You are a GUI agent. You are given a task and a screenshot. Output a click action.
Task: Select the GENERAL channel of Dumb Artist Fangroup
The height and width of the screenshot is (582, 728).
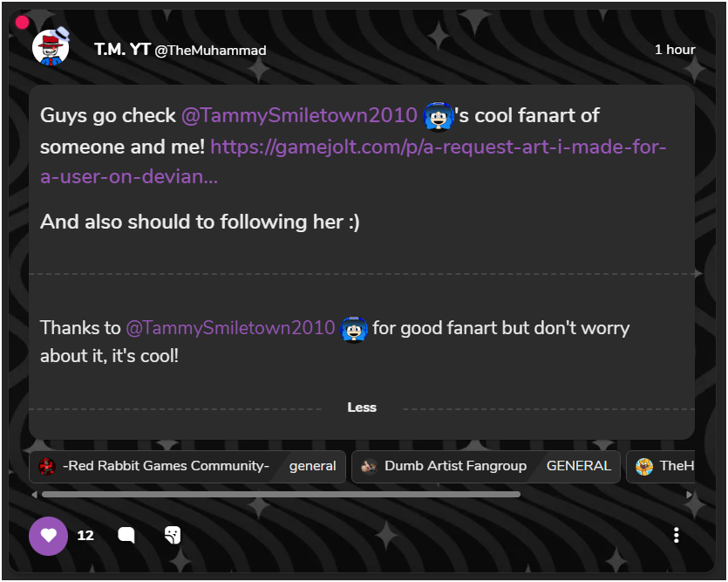point(578,466)
